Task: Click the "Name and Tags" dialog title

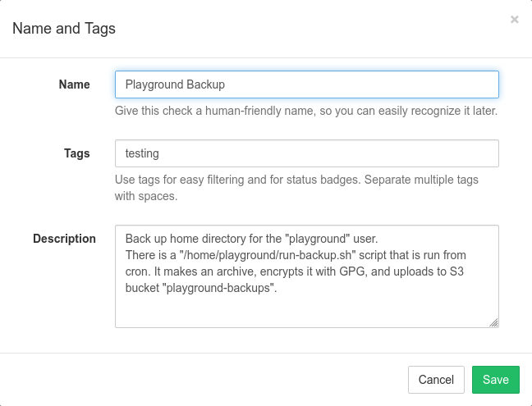Action: pos(63,29)
